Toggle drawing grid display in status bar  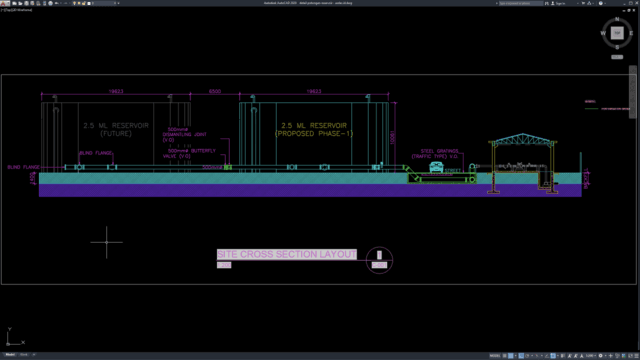coord(504,356)
